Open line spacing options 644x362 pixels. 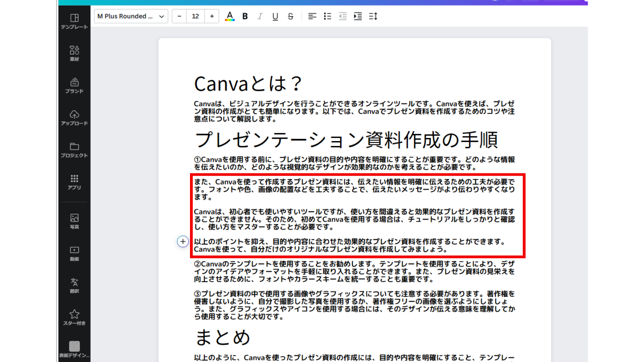tap(373, 16)
